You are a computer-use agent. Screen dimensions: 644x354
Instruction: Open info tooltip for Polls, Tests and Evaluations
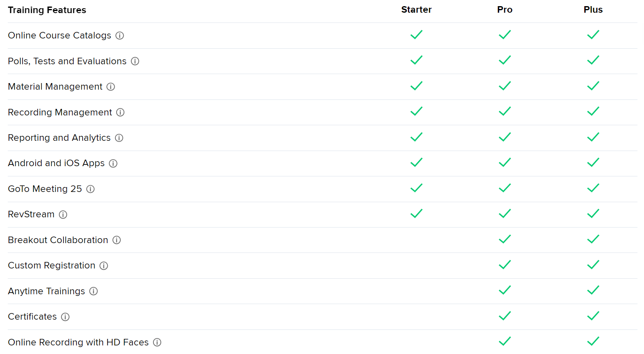pyautogui.click(x=135, y=61)
